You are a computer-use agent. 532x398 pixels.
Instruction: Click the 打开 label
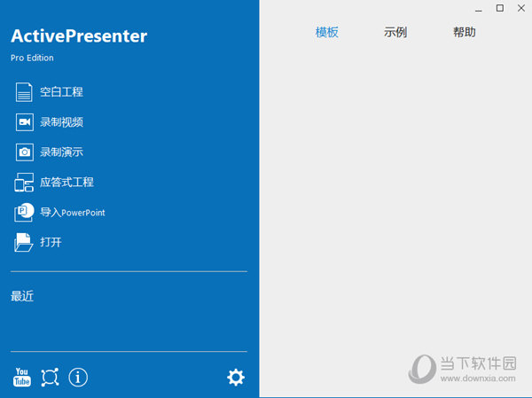point(51,242)
